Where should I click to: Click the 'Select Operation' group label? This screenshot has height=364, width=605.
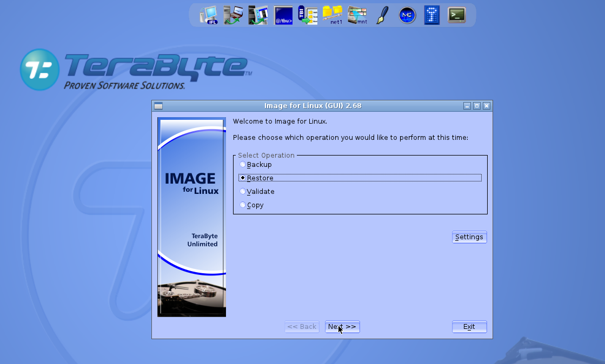266,156
